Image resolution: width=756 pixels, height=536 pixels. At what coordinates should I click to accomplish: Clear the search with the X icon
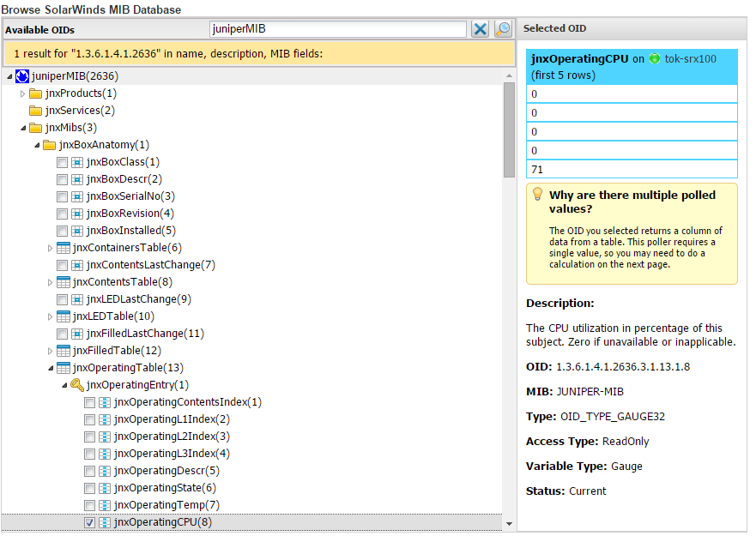coord(480,29)
